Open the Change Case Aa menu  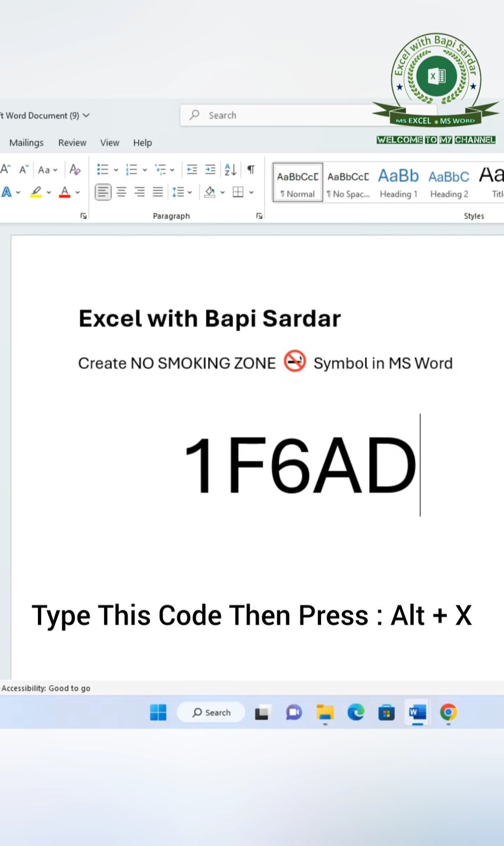[47, 170]
